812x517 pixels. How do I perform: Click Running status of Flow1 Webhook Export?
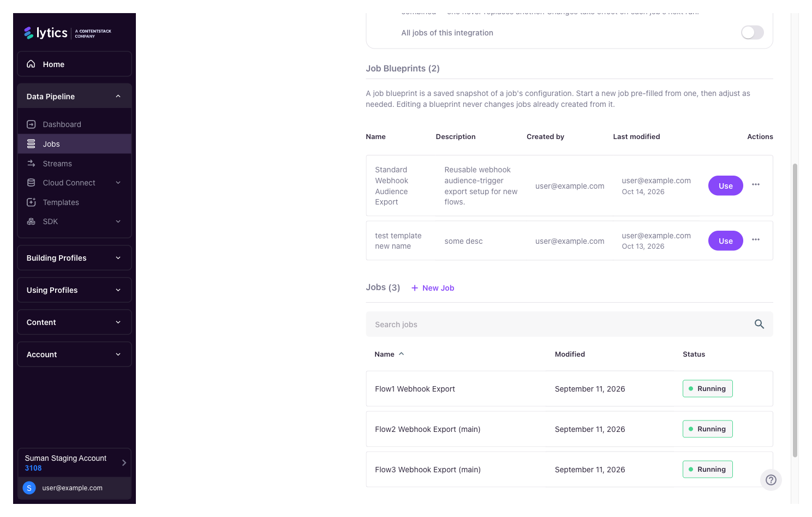tap(708, 389)
